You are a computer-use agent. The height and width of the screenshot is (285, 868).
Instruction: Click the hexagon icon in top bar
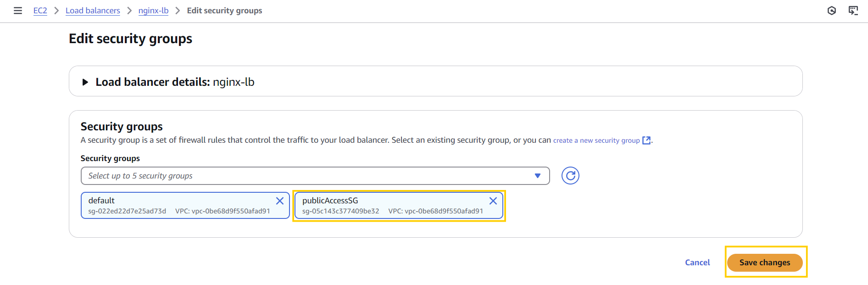click(832, 11)
